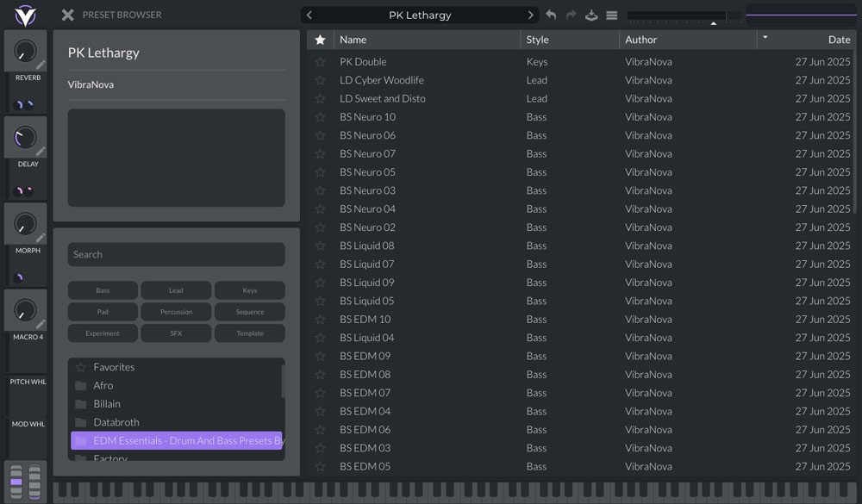Click the save preset icon
The width and height of the screenshot is (862, 504).
[x=591, y=16]
